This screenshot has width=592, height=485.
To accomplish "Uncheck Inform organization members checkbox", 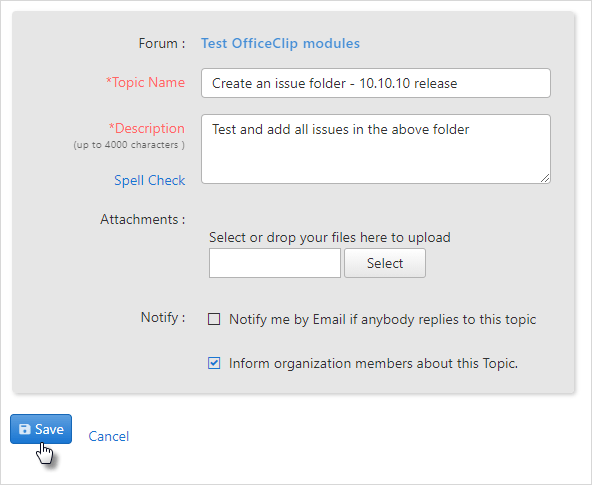I will [214, 363].
